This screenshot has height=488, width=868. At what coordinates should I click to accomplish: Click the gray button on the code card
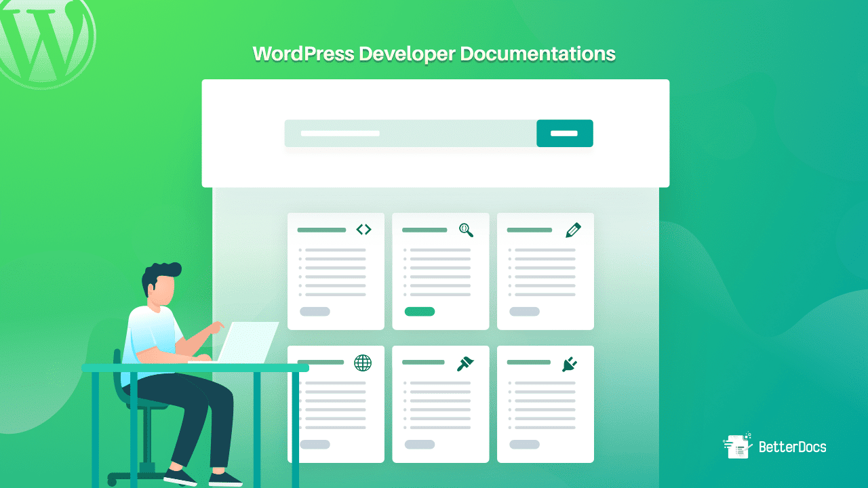pyautogui.click(x=315, y=312)
